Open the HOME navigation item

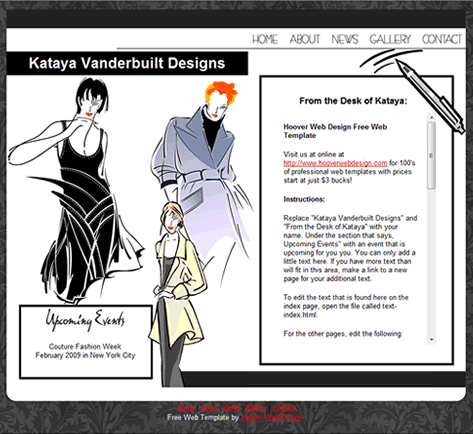tap(265, 39)
